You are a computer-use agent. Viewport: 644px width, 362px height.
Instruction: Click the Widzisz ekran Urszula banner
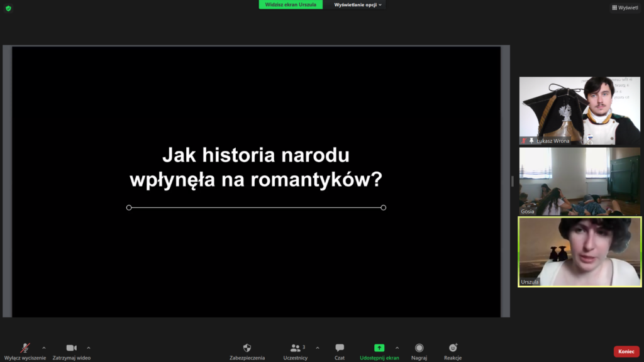tap(291, 4)
